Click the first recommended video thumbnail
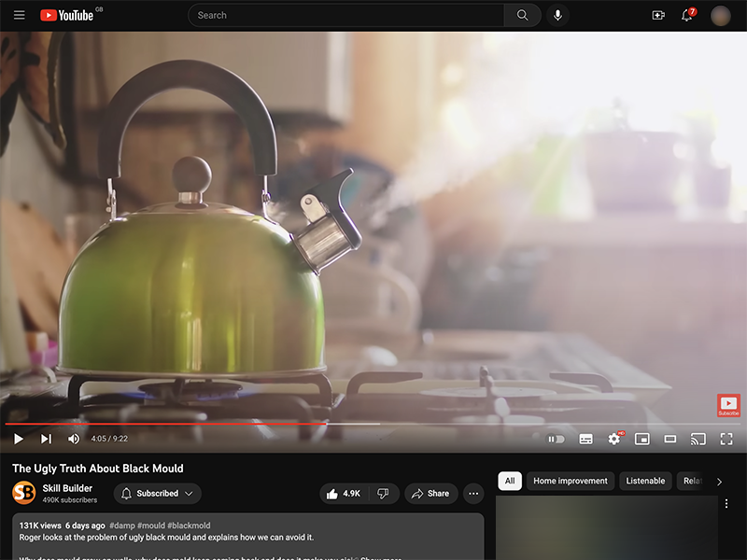The height and width of the screenshot is (560, 747). pos(606,528)
